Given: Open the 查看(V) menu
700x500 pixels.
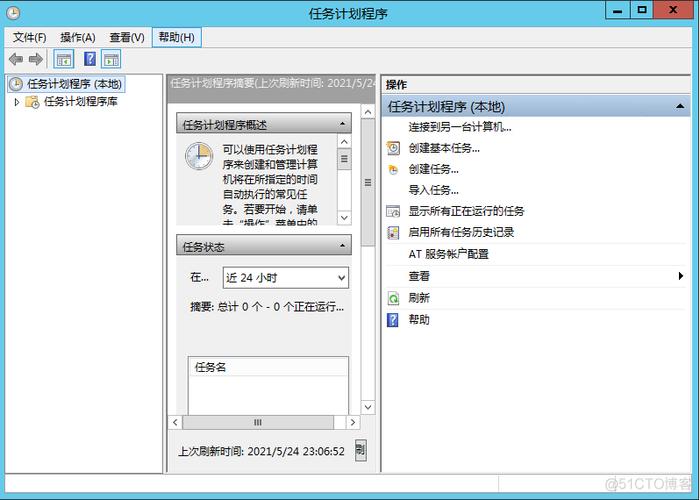Looking at the screenshot, I should coord(127,38).
